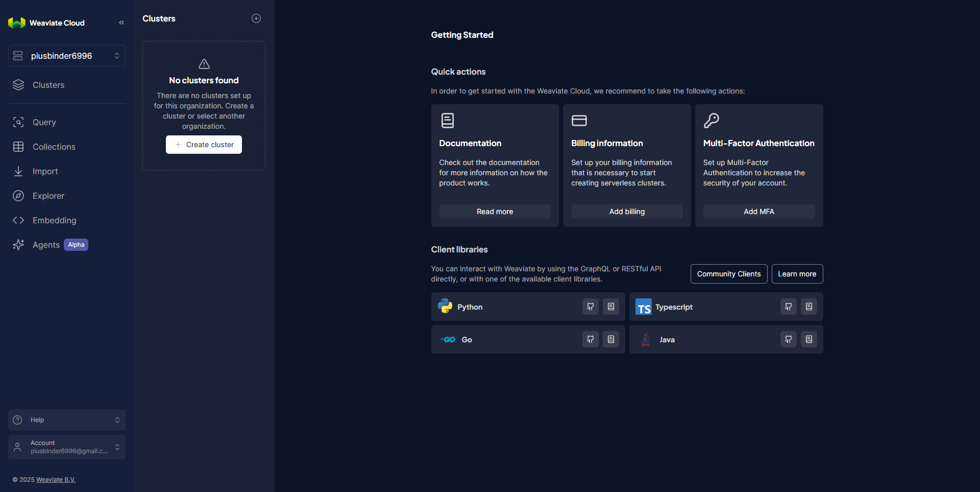Click Read more on Documentation card
Image resolution: width=980 pixels, height=492 pixels.
click(x=495, y=212)
